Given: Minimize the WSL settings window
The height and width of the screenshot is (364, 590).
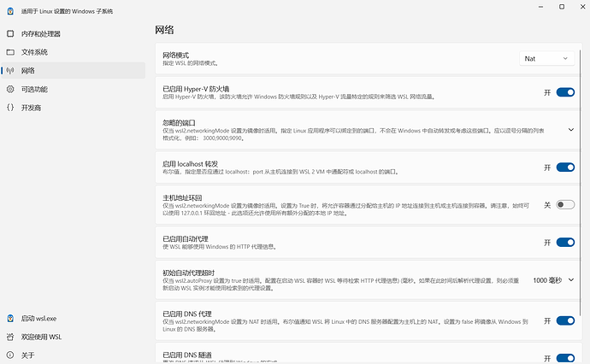Looking at the screenshot, I should (540, 7).
